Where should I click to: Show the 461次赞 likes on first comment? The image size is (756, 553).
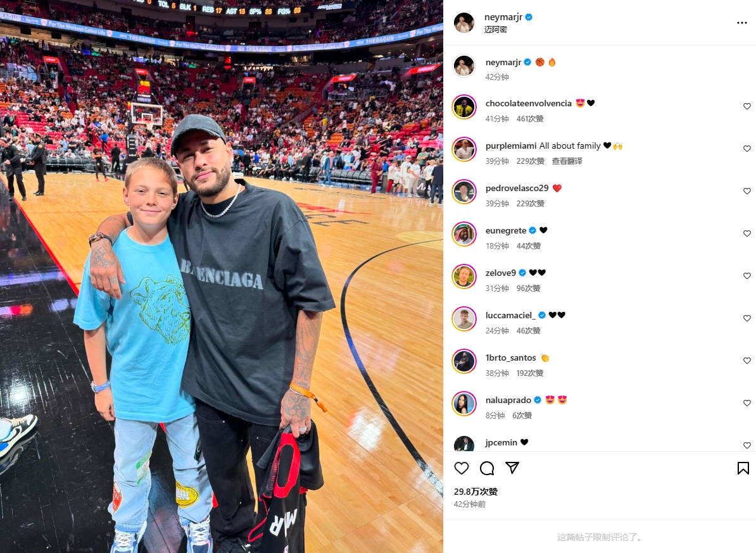coord(530,118)
